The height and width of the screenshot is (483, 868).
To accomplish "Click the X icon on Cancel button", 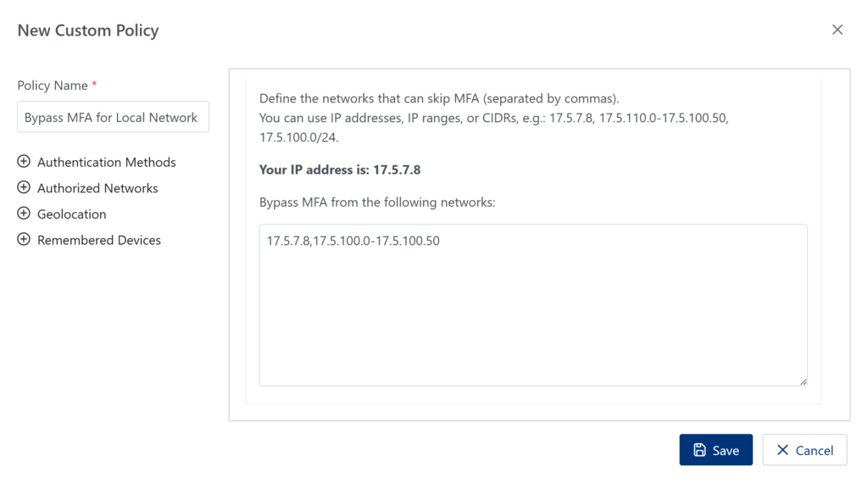I will click(x=782, y=450).
